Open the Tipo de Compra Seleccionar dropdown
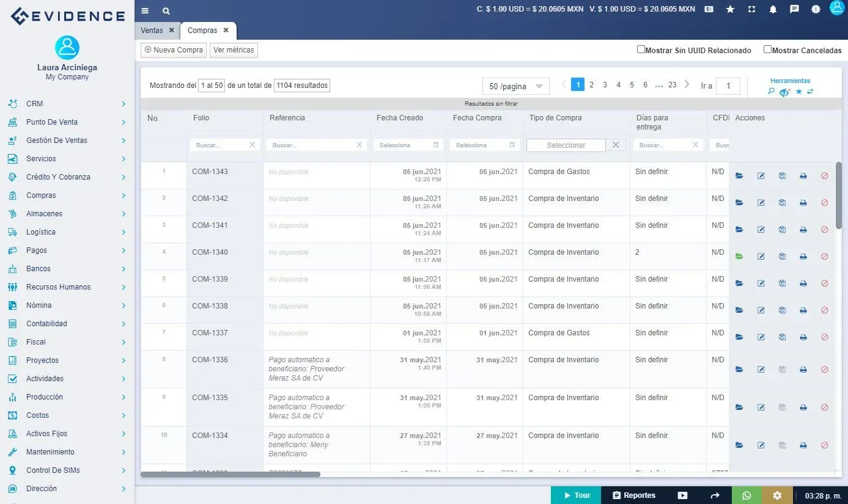This screenshot has height=504, width=848. tap(566, 145)
